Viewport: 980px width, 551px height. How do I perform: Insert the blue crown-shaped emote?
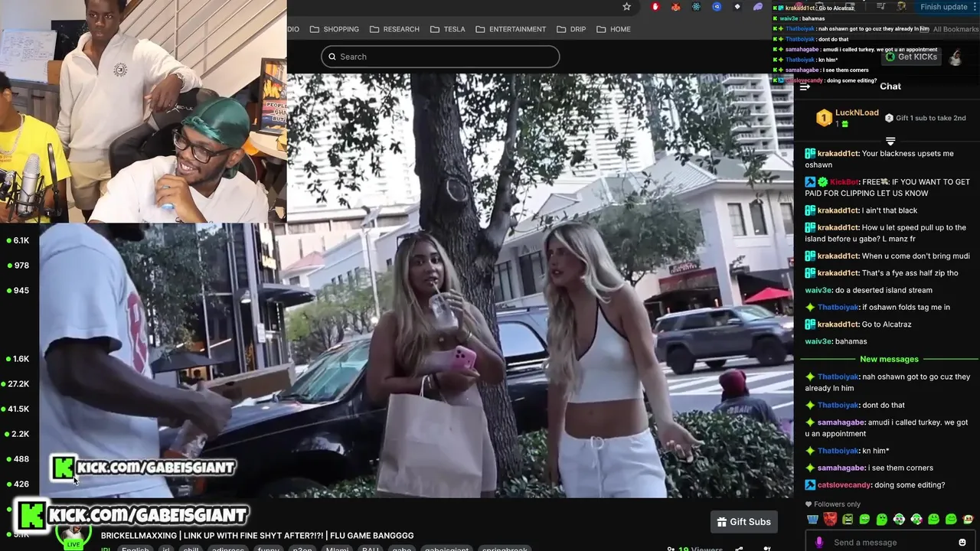pos(812,520)
